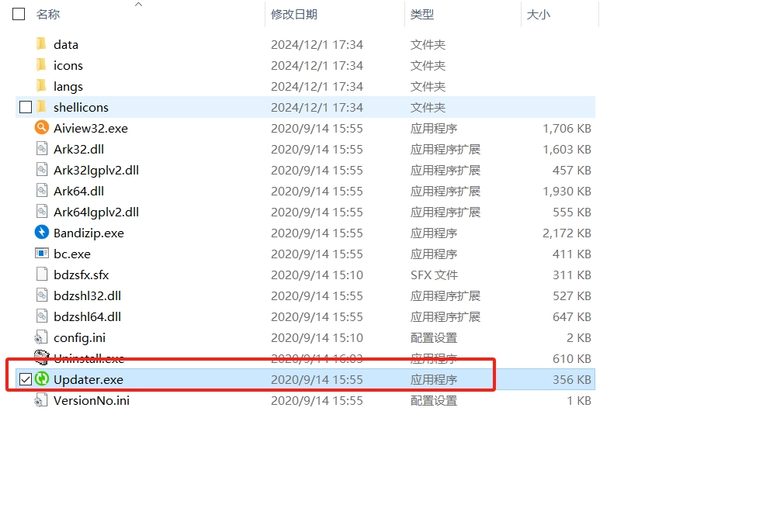Click the data folder icon
Image resolution: width=780 pixels, height=532 pixels.
[x=42, y=44]
